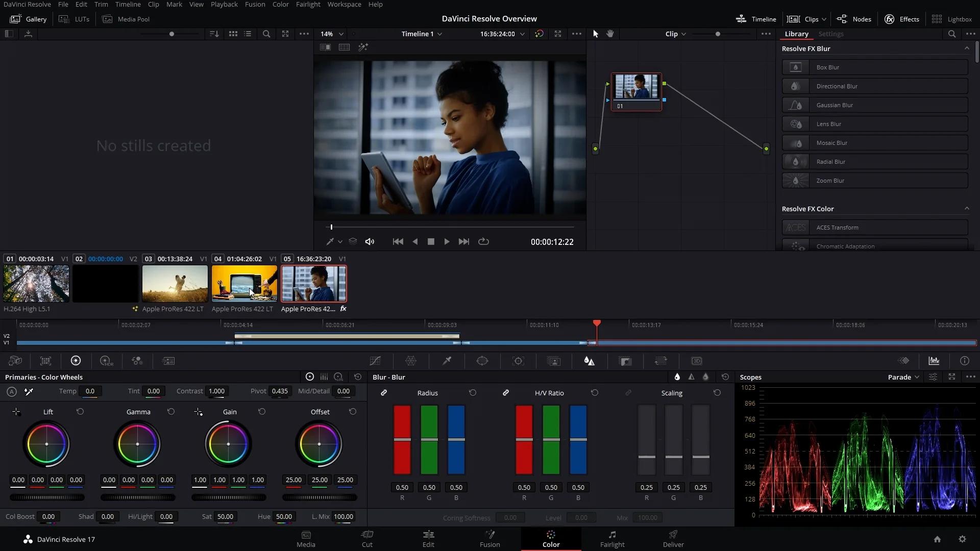Toggle bypass color grades icon

[539, 34]
